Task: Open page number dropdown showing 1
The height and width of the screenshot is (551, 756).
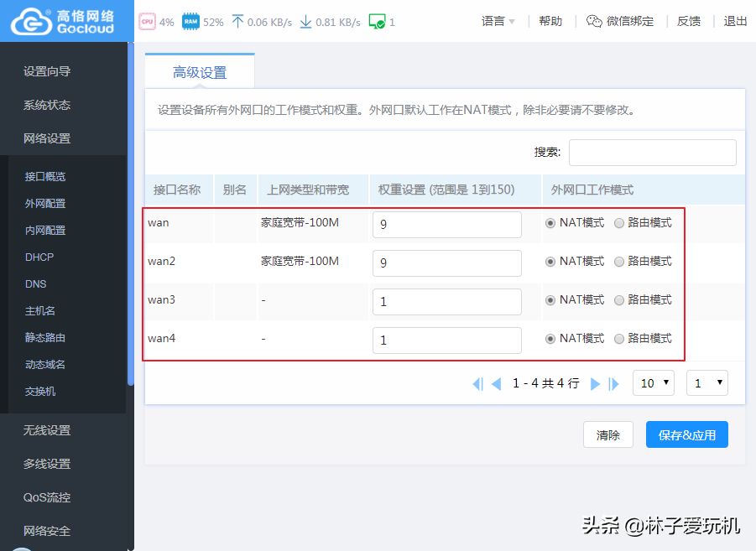Action: pyautogui.click(x=707, y=383)
